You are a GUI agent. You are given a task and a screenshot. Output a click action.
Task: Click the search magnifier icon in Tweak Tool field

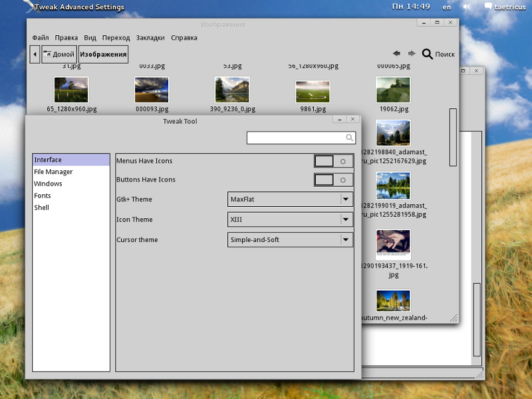(x=349, y=138)
